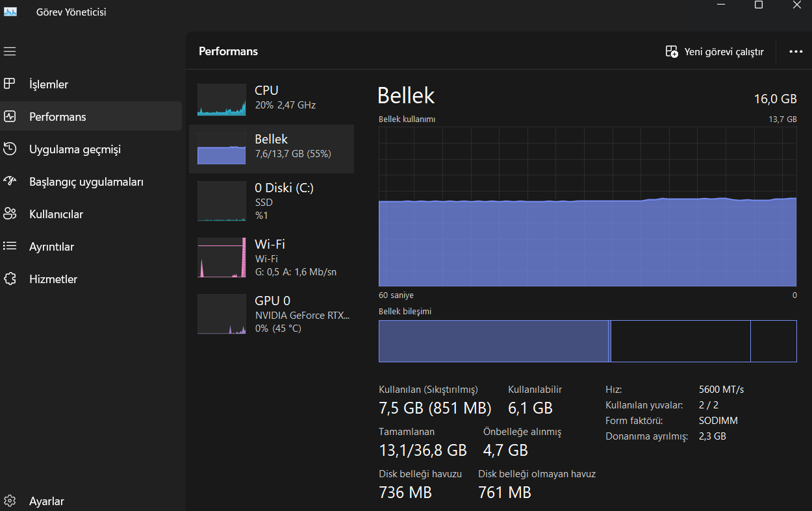Viewport: 812px width, 511px height.
Task: Select the GPU 0 NVIDIA GeForce entry
Action: tap(272, 314)
